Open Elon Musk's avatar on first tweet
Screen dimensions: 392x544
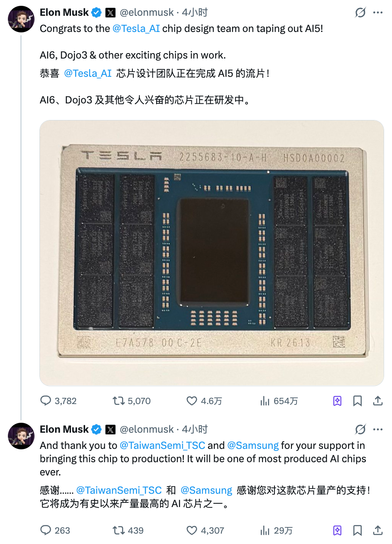point(21,19)
